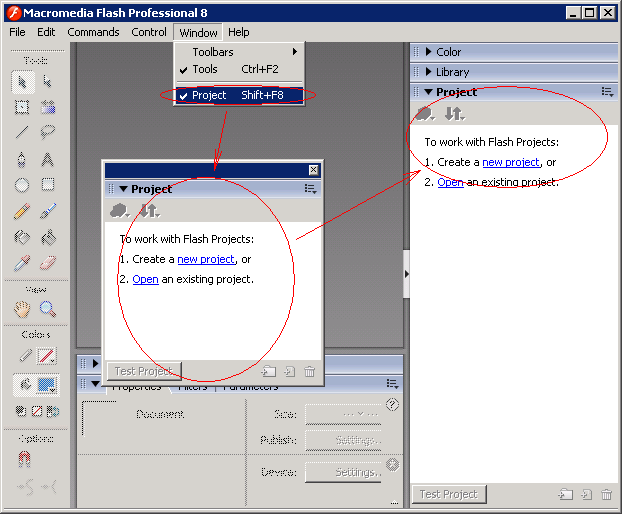Uncheck Project in the Window menu
This screenshot has height=514, width=622.
[x=209, y=95]
